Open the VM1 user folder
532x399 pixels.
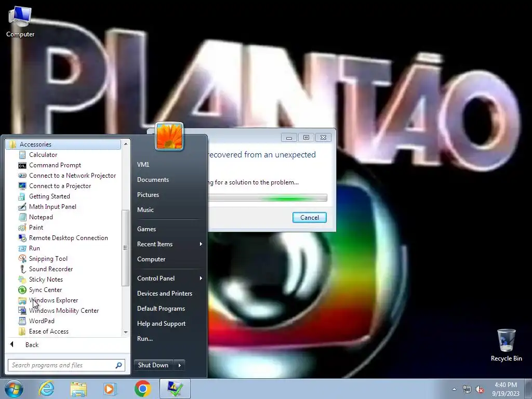pos(143,165)
